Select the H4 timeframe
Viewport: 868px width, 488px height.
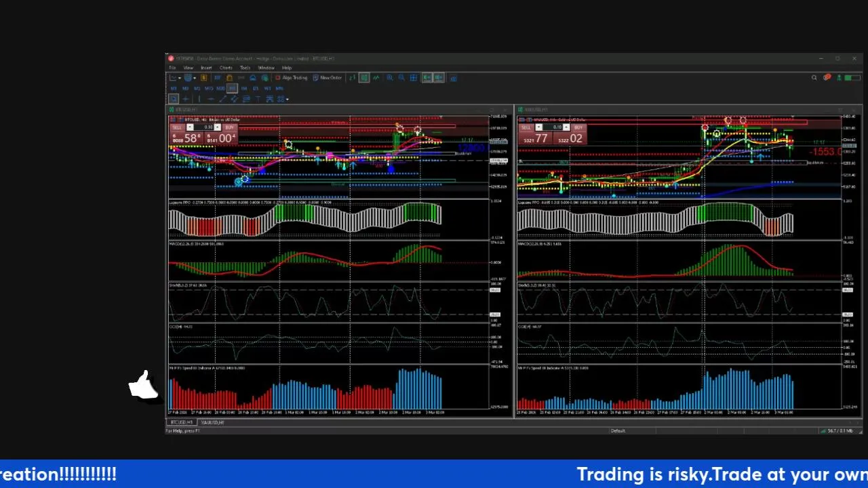[x=244, y=88]
